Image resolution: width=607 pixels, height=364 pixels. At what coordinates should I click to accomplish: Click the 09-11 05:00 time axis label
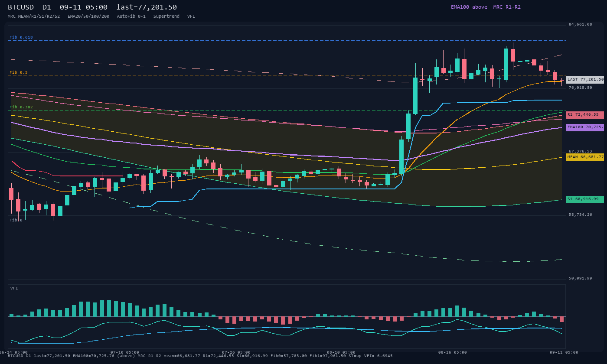(x=564, y=352)
